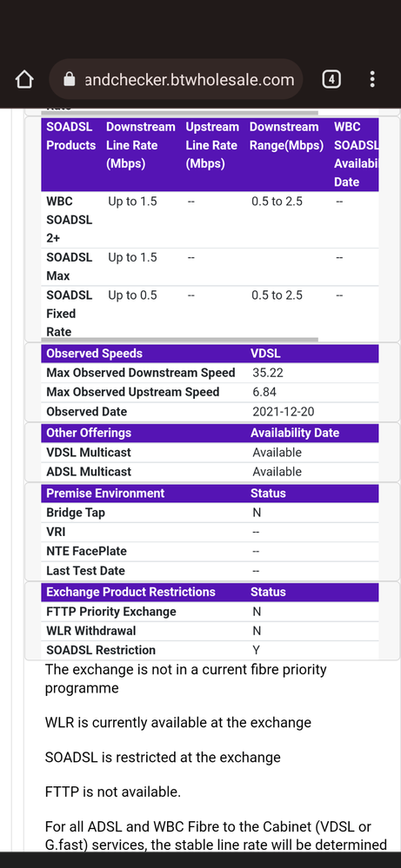Click 0.5 to 2.5 range in Fixed Rate row
Viewport: 401px width, 868px height.
(277, 295)
